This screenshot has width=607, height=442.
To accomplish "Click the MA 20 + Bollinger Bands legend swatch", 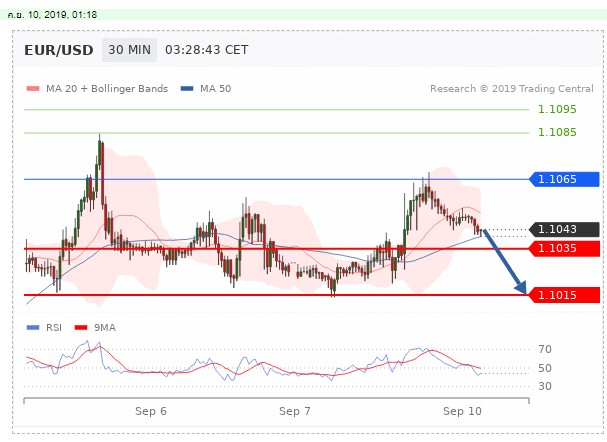I will pyautogui.click(x=33, y=89).
